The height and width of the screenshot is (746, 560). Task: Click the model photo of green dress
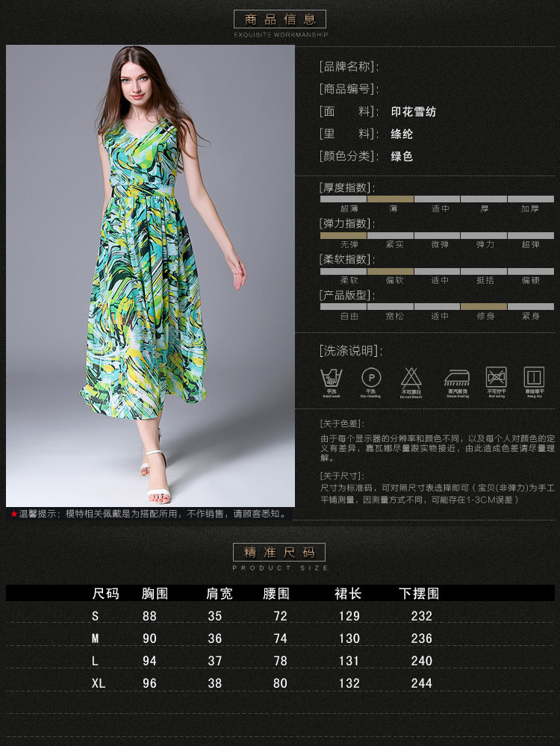(x=150, y=276)
